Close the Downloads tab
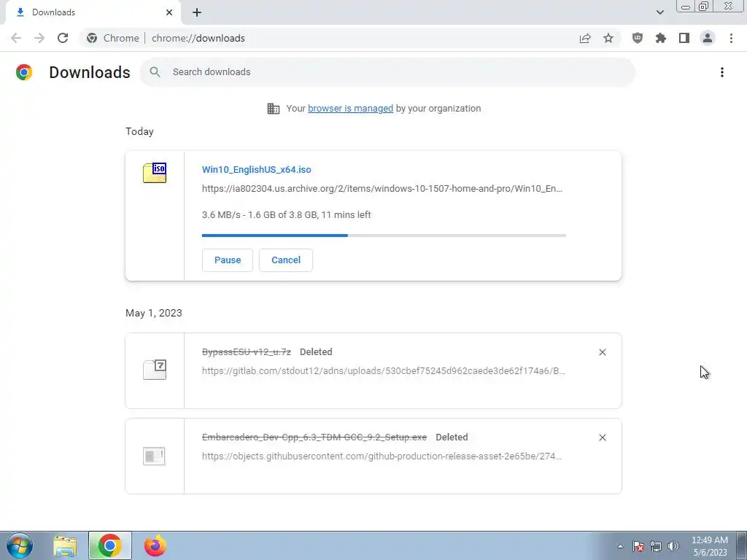747x560 pixels. 169,12
